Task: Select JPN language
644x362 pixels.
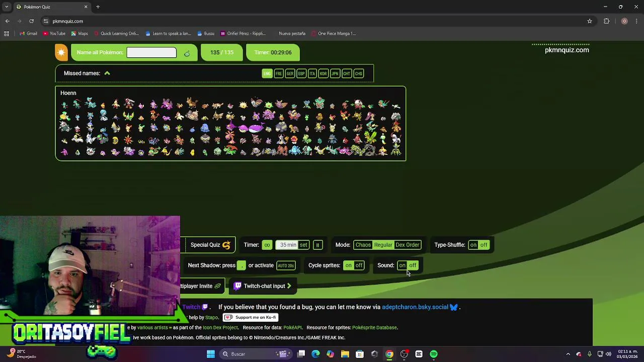Action: pyautogui.click(x=335, y=73)
